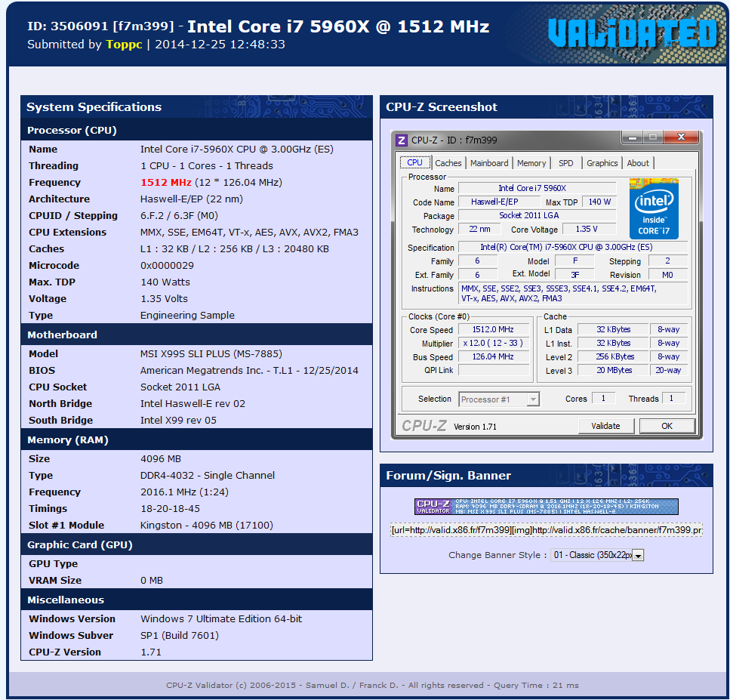Viewport: 730px width, 700px height.
Task: Click the CPU-Z window maximize button
Action: pyautogui.click(x=652, y=137)
